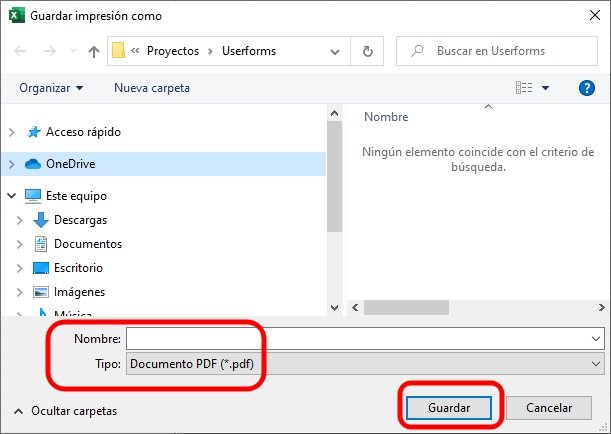611x434 pixels.
Task: Click the Buscar en Userforms search box
Action: click(x=497, y=51)
